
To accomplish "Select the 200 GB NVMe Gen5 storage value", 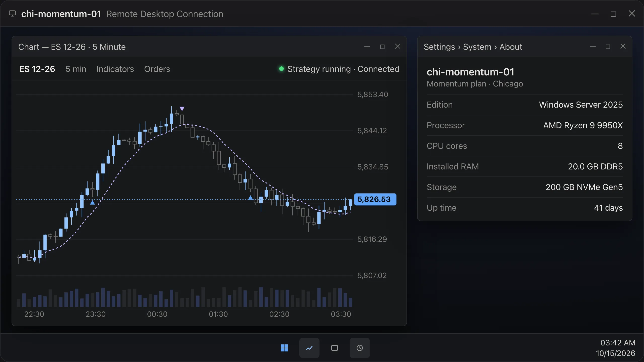I will click(x=584, y=187).
